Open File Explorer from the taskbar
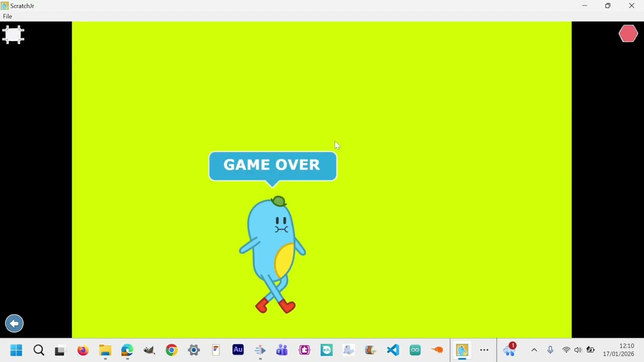Image resolution: width=644 pixels, height=362 pixels. tap(105, 350)
